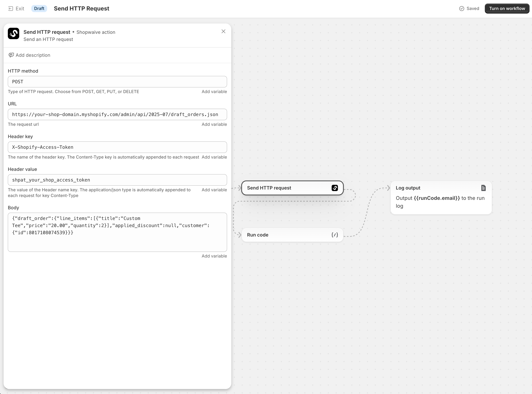Image resolution: width=532 pixels, height=394 pixels.
Task: Click document icon on Log output node
Action: click(483, 188)
